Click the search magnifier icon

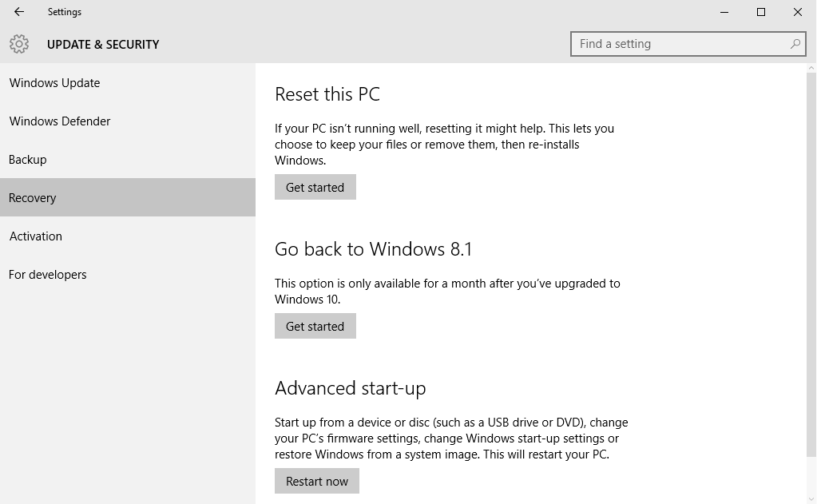click(x=794, y=44)
